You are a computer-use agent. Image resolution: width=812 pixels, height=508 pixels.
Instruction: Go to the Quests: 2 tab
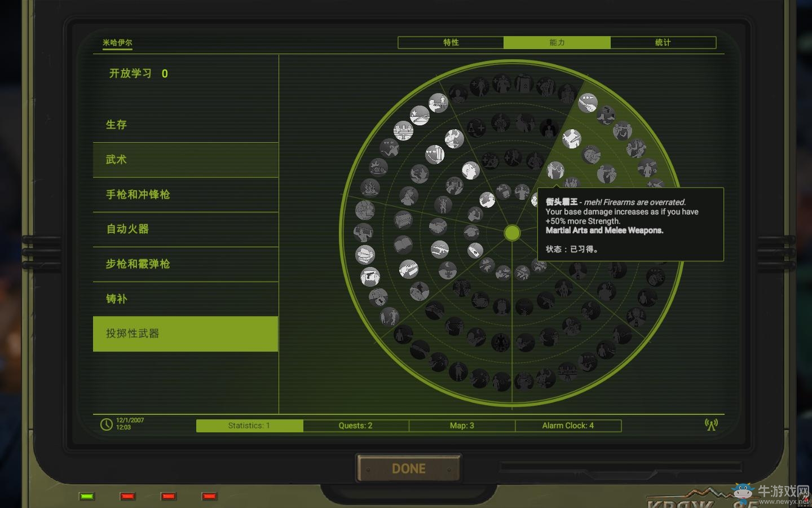coord(356,426)
